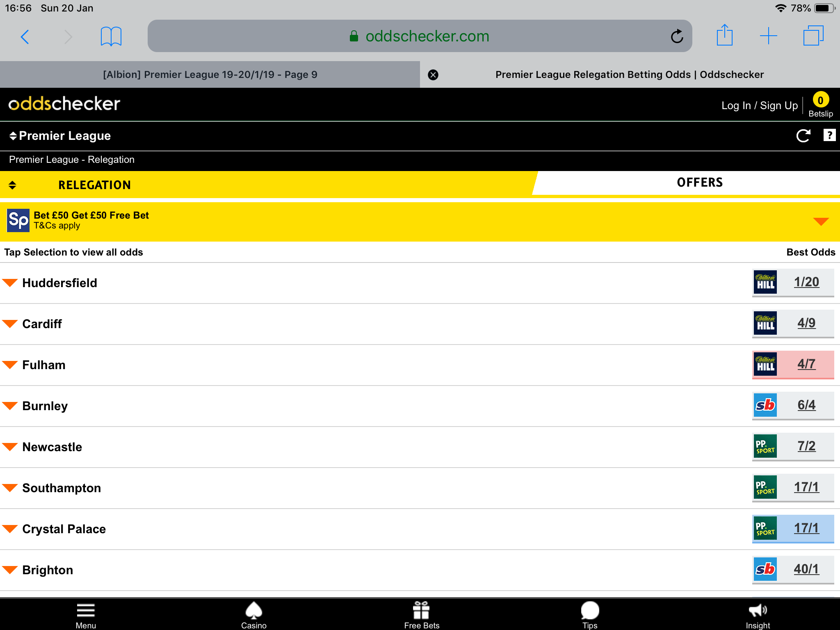The image size is (840, 630).
Task: Tap the 16:56 clock in status bar
Action: click(x=18, y=8)
